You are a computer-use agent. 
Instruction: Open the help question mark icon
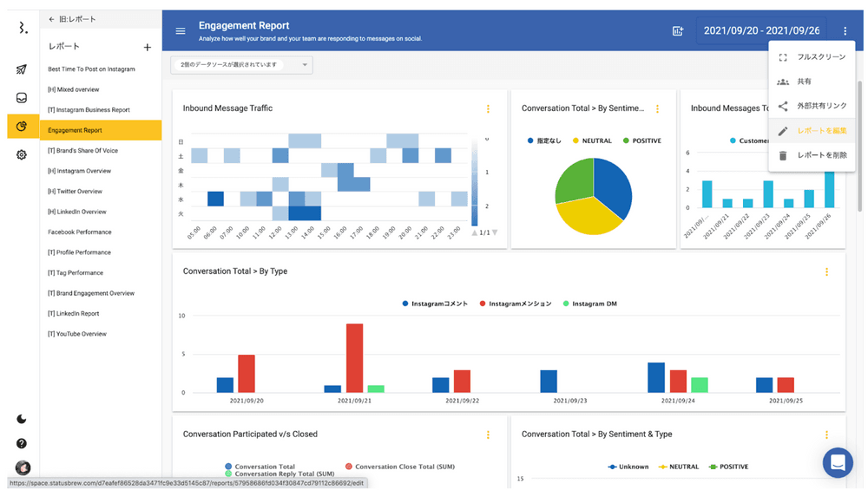(22, 443)
